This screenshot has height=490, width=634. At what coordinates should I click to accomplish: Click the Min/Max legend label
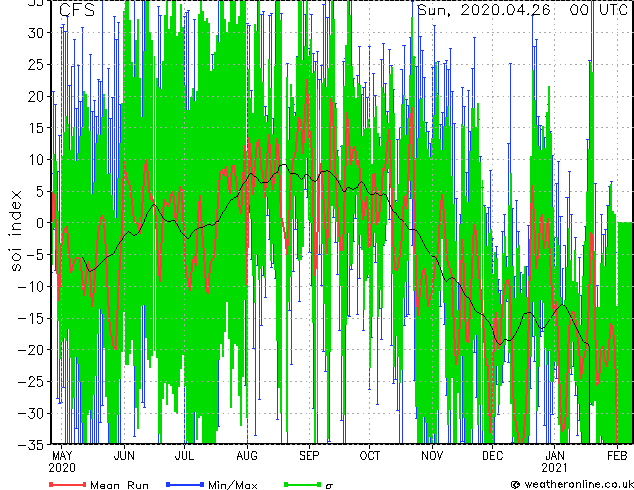(x=233, y=485)
